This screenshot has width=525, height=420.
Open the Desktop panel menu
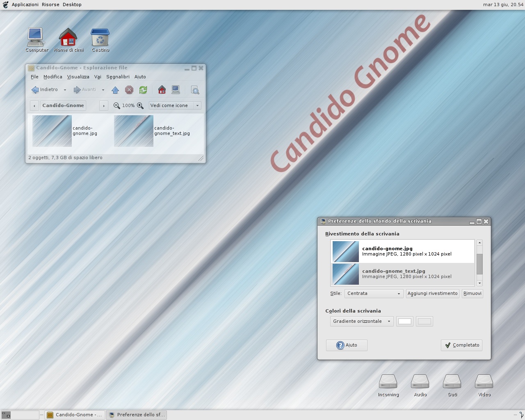click(x=72, y=5)
